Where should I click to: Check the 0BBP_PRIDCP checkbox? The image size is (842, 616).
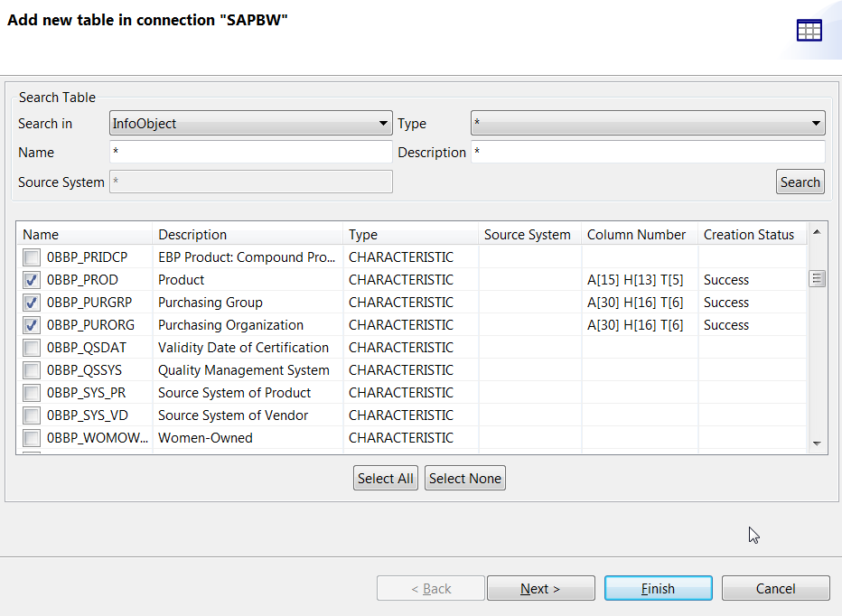tap(32, 257)
